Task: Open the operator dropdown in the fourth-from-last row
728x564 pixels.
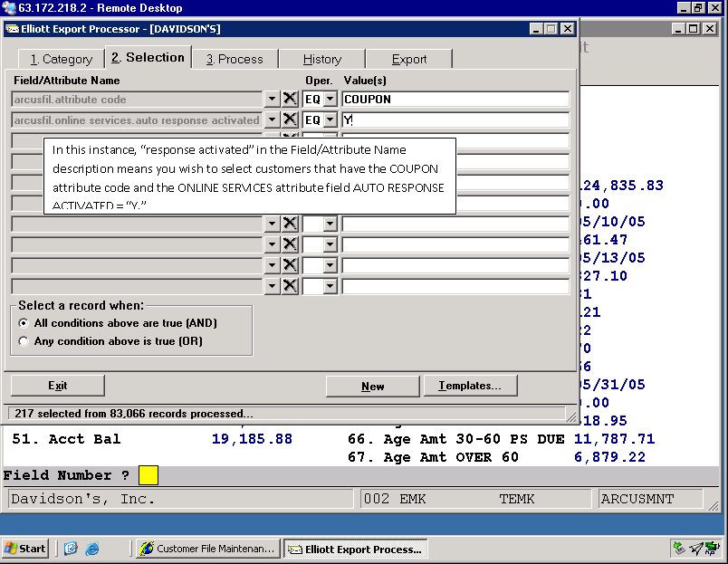Action: [x=330, y=224]
